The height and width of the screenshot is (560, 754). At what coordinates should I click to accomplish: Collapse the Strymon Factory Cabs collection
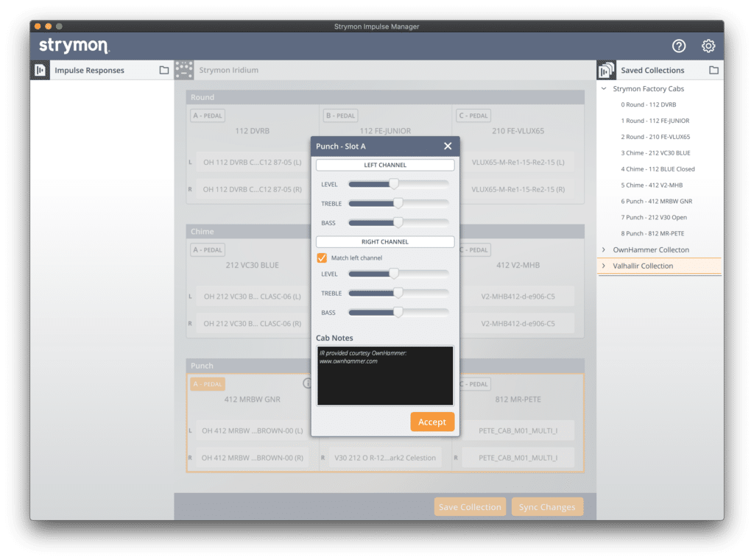(604, 88)
